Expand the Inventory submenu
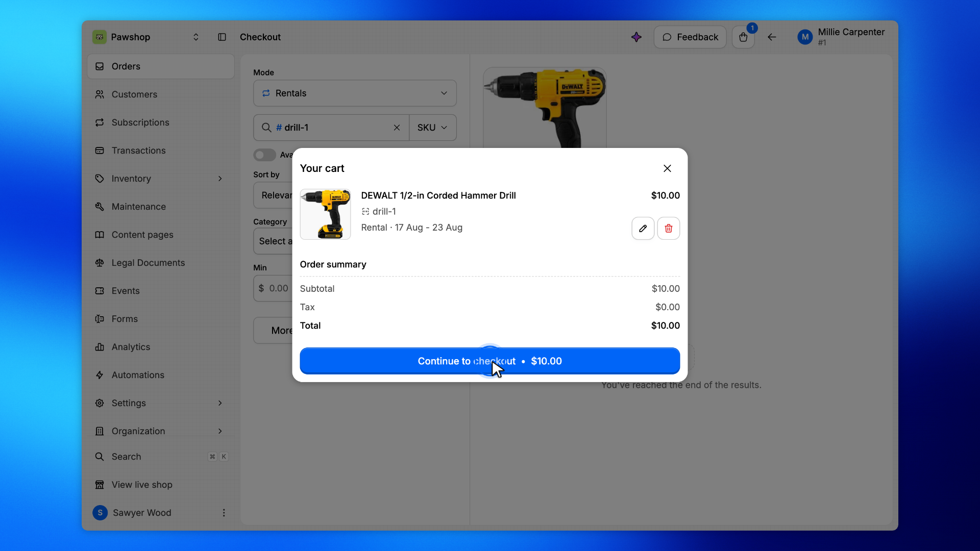The height and width of the screenshot is (551, 980). click(x=220, y=179)
